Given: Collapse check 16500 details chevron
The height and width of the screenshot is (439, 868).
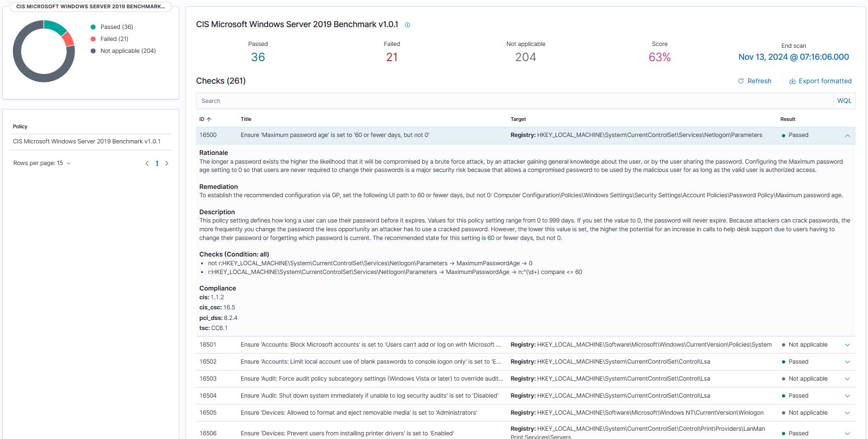Looking at the screenshot, I should (x=847, y=136).
